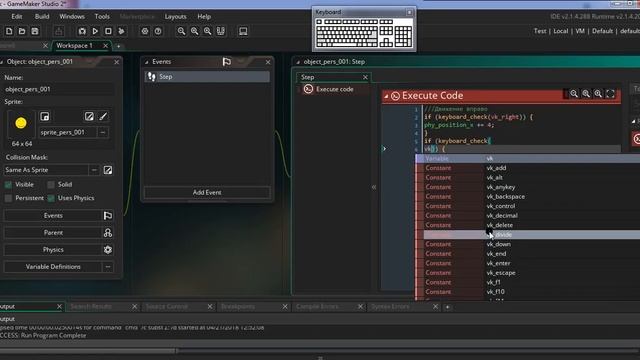Zoom out in the Execute Code header
The image size is (640, 360).
(574, 94)
